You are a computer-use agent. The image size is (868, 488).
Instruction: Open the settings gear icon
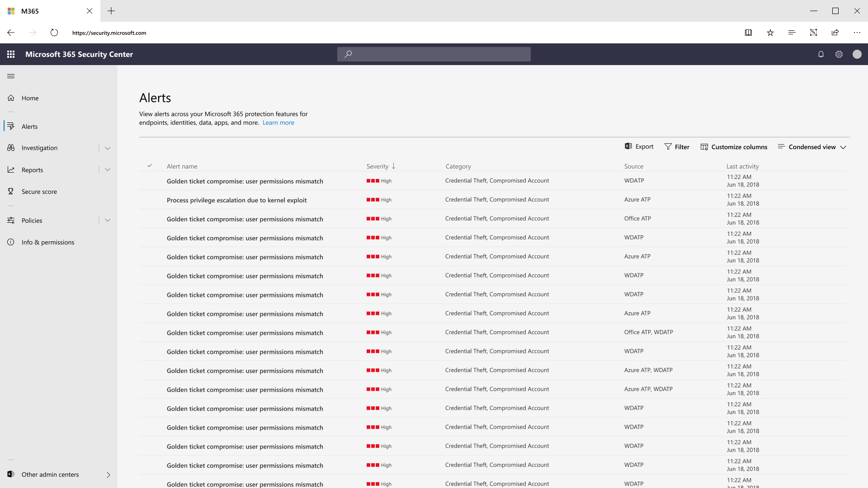(839, 54)
